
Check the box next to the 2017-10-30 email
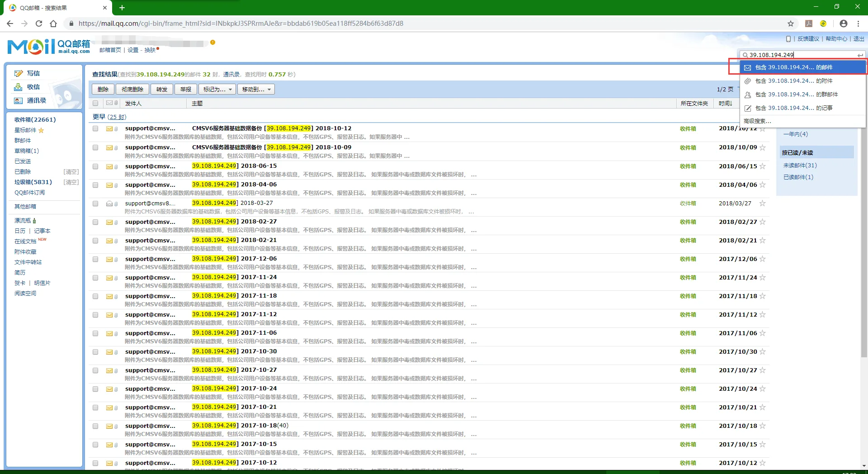[x=95, y=352]
